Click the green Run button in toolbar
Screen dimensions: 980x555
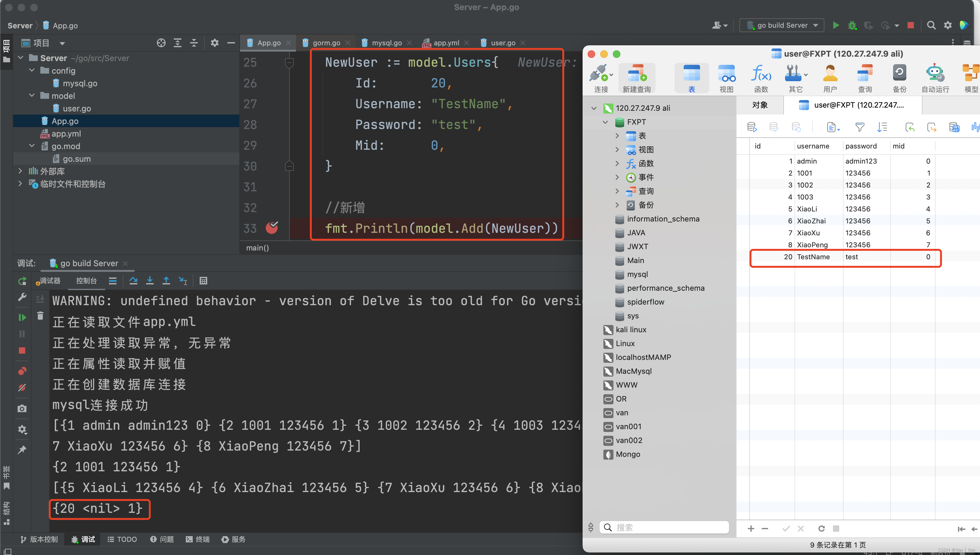coord(835,25)
